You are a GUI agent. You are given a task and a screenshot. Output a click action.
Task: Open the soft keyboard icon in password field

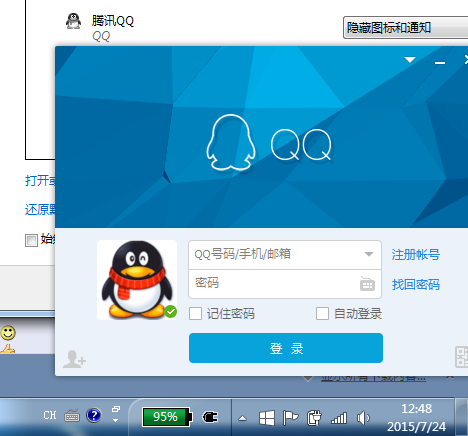point(367,284)
